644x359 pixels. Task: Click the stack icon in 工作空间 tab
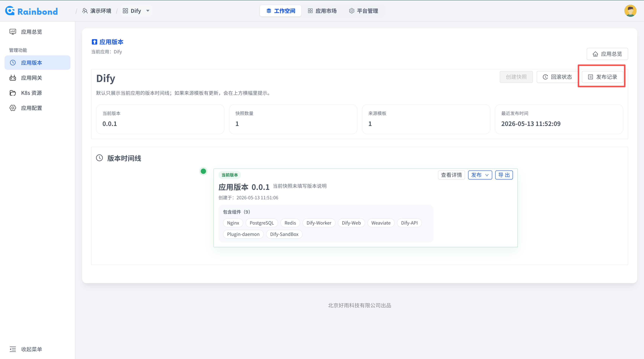269,11
